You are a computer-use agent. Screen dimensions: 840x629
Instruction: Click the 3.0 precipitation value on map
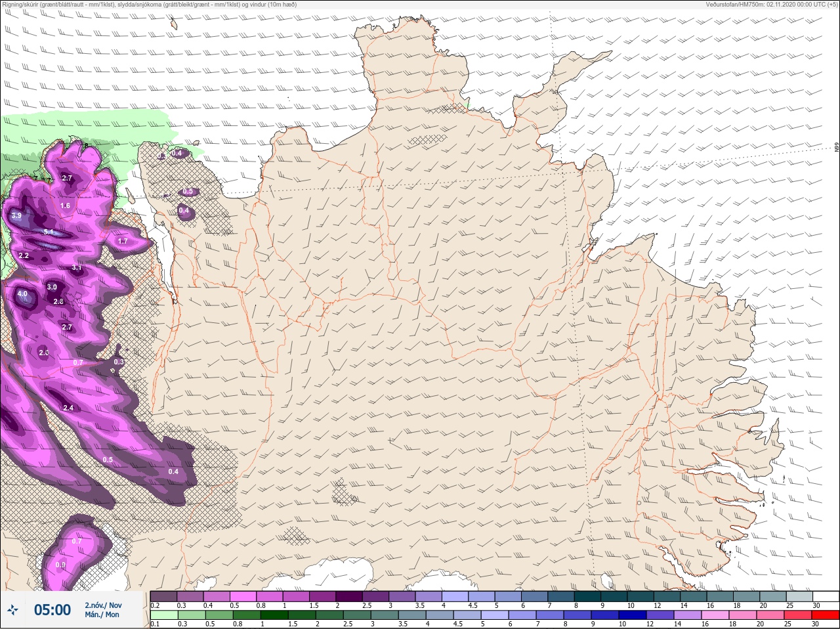(x=52, y=287)
